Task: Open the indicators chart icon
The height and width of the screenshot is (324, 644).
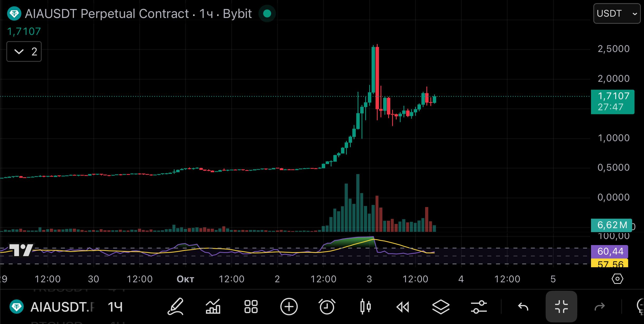Action: pyautogui.click(x=213, y=307)
